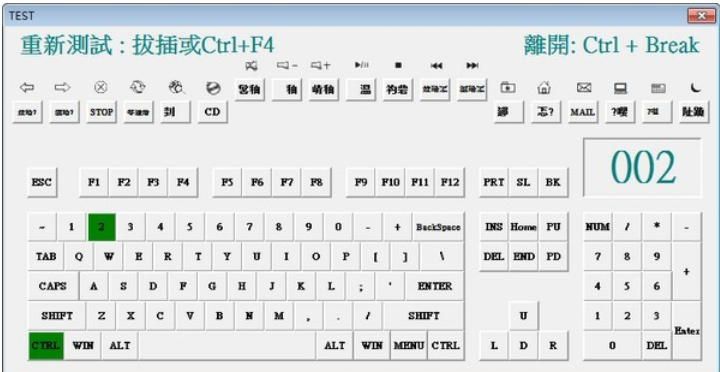Click the next track icon

click(472, 66)
